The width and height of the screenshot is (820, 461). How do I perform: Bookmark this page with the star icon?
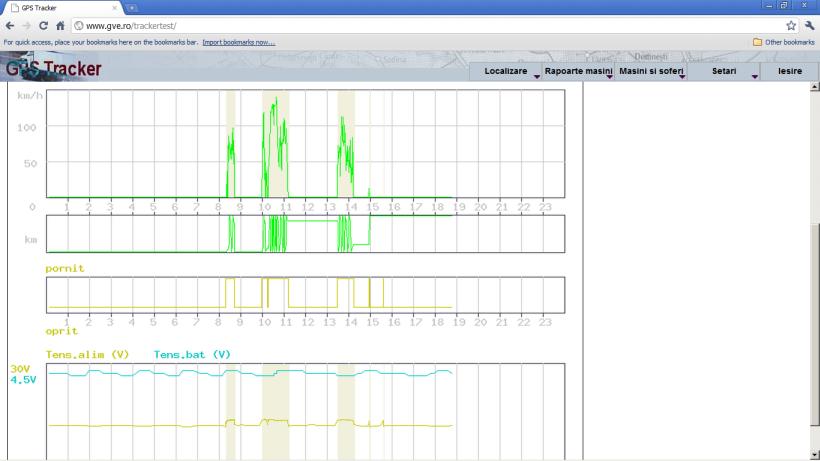coord(791,25)
